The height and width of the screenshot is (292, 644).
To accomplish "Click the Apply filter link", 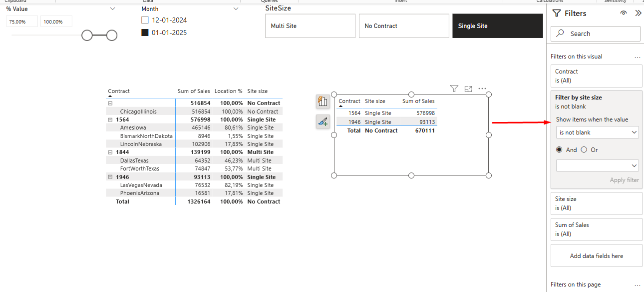I will (x=624, y=180).
